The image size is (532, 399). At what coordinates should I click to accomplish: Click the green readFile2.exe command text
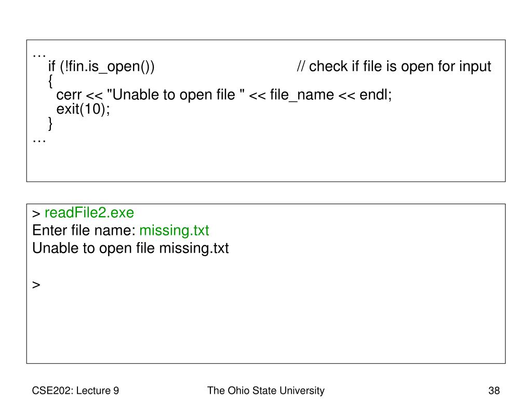[89, 212]
